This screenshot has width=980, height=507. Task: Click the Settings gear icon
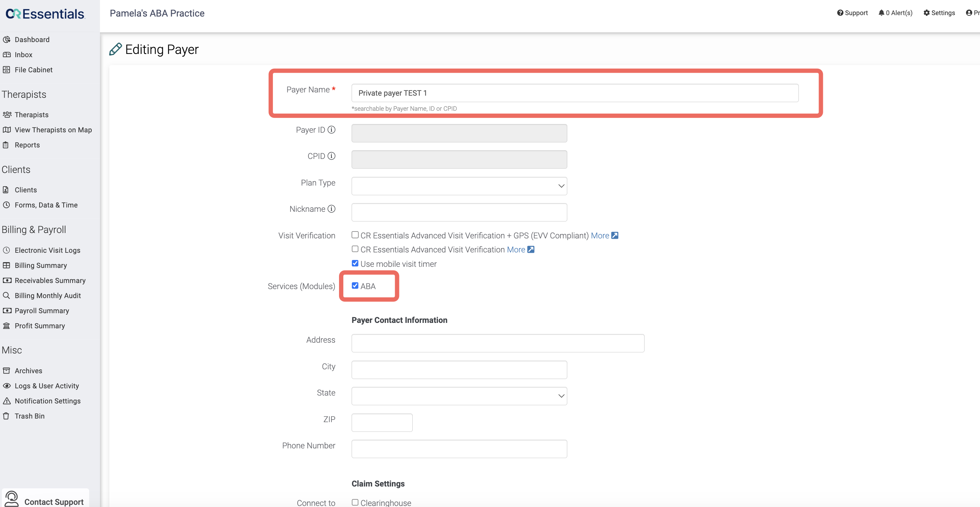pos(927,13)
